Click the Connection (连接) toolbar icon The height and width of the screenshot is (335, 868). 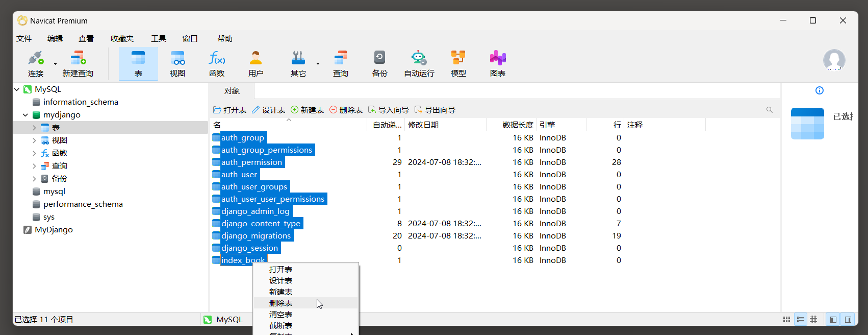tap(36, 63)
